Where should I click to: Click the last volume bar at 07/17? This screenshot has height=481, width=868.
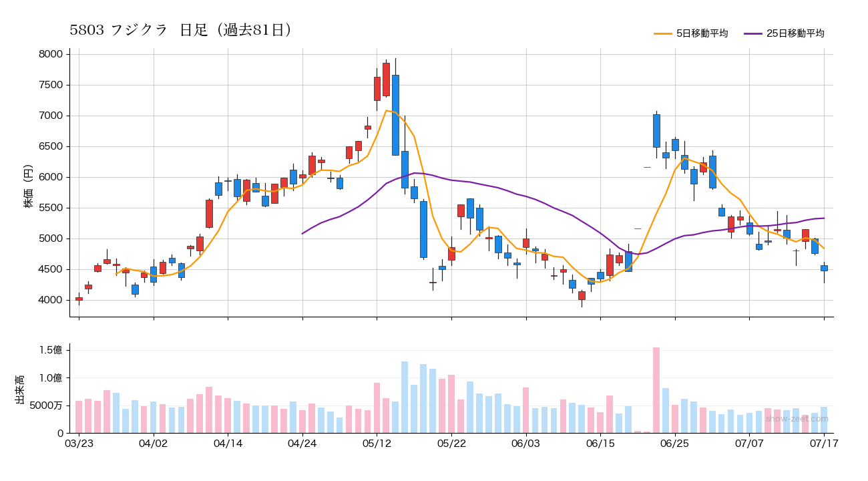coord(824,420)
